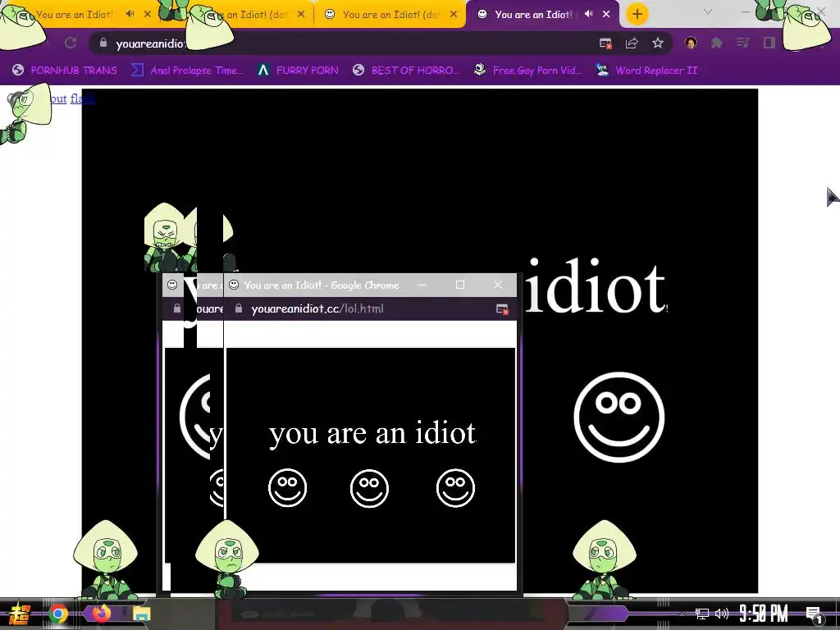The height and width of the screenshot is (630, 840).
Task: Click the large 'idiot' text on main page
Action: (596, 286)
